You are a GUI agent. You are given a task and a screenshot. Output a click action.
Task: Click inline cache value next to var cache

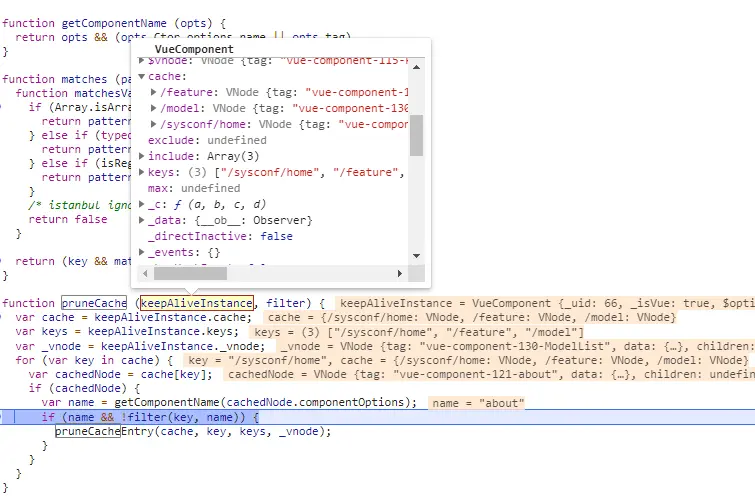pos(471,317)
